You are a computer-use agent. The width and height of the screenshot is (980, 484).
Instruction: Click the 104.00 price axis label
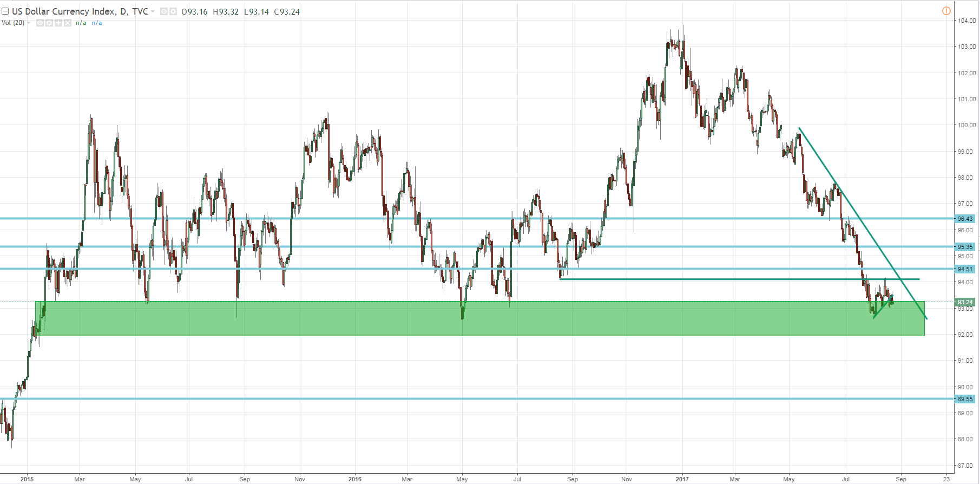(x=966, y=21)
